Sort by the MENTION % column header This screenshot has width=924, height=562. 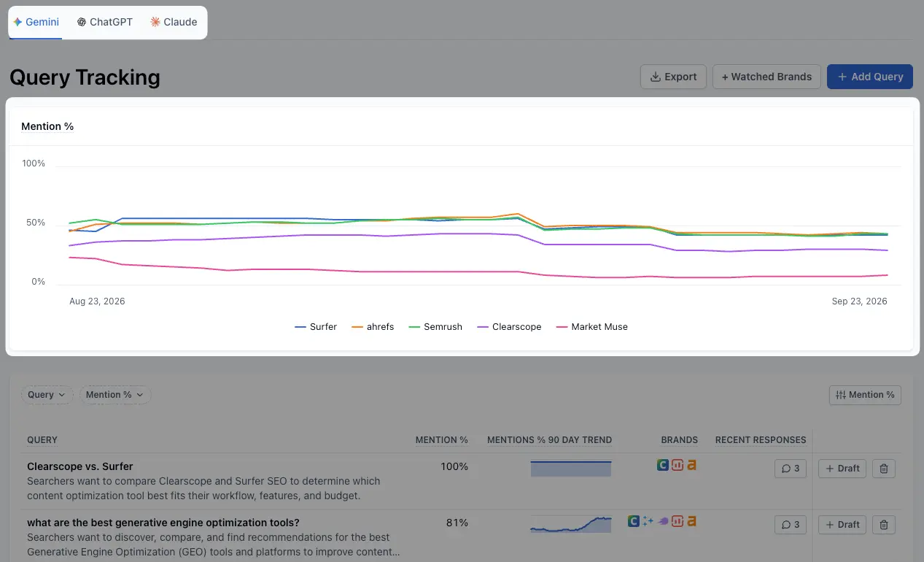(x=442, y=440)
